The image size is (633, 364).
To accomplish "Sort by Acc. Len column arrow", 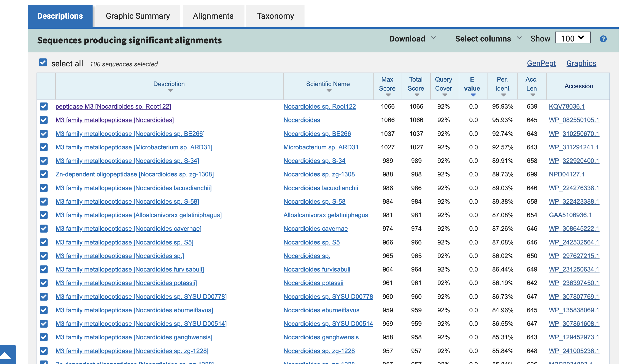I will pyautogui.click(x=532, y=95).
